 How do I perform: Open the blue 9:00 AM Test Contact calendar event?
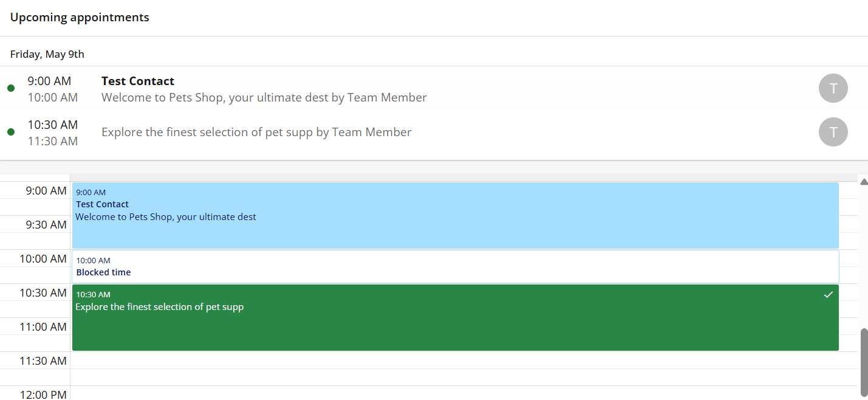(x=455, y=215)
